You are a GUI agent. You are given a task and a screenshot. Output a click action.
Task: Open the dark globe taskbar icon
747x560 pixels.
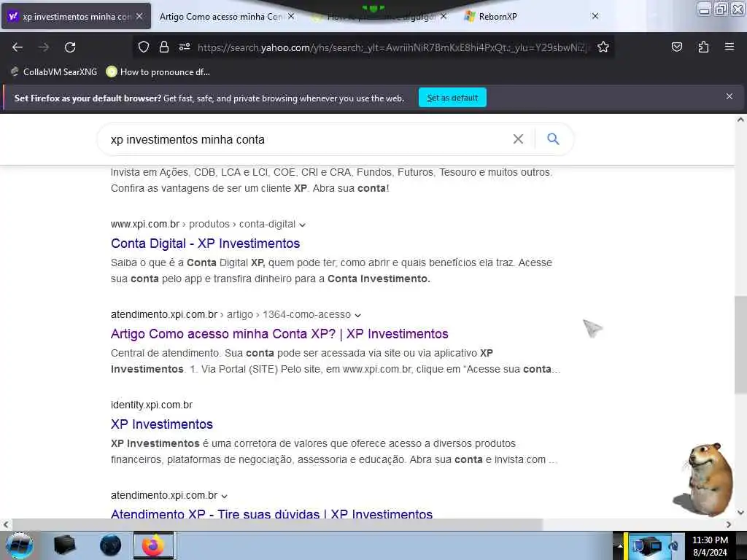[x=110, y=545]
